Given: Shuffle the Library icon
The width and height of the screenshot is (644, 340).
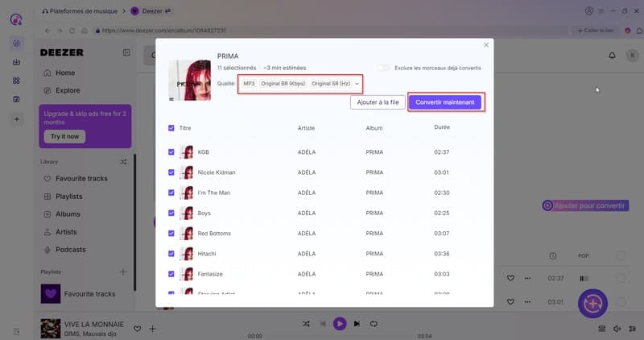Looking at the screenshot, I should tap(123, 162).
